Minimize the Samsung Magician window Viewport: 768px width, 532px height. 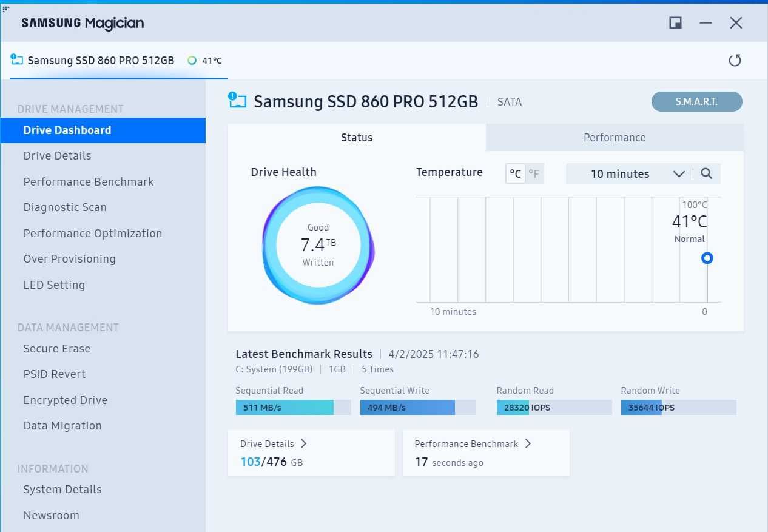click(706, 23)
